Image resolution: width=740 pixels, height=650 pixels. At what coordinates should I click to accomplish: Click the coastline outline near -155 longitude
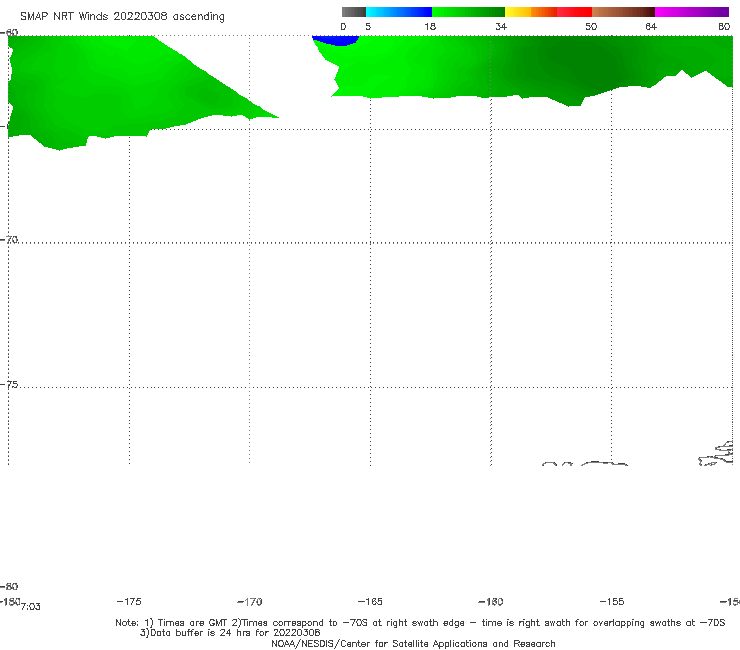tap(604, 464)
